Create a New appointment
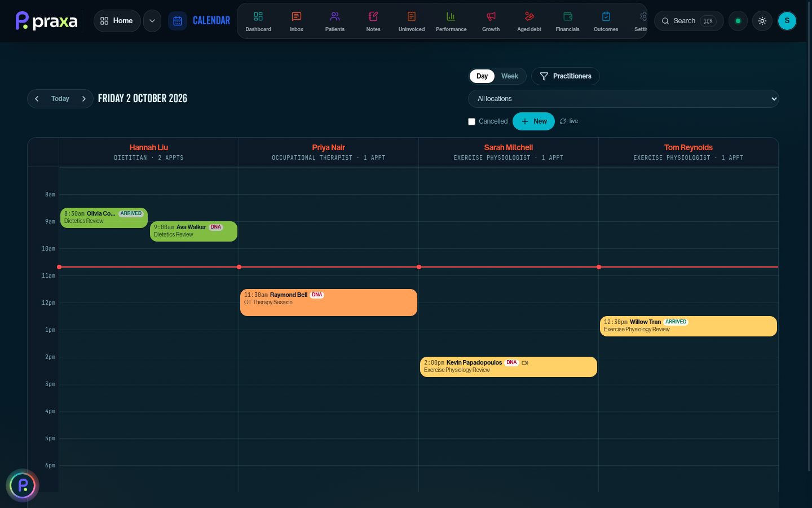This screenshot has width=812, height=508. click(533, 121)
